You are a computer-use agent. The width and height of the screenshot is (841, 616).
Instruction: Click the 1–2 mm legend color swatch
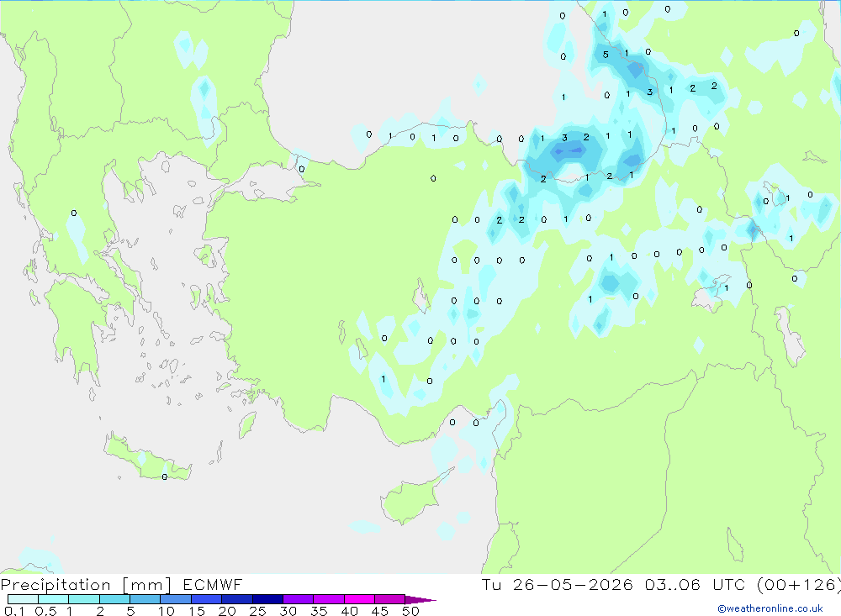(x=84, y=599)
